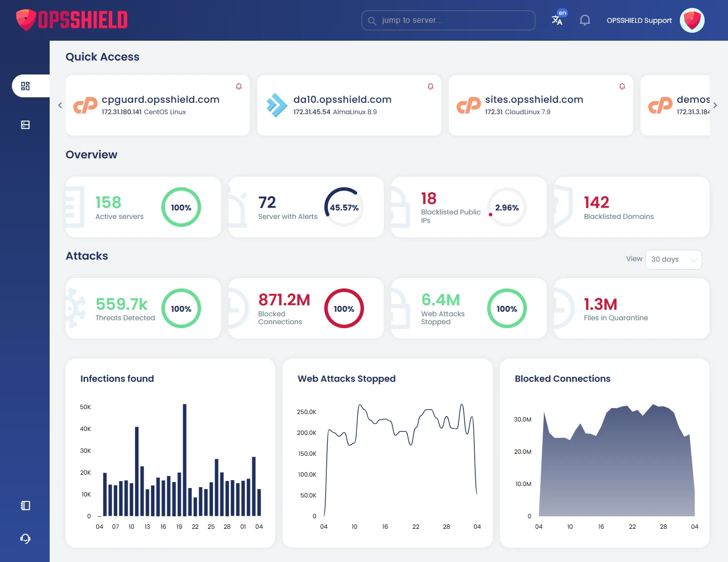The width and height of the screenshot is (728, 562).
Task: Open the OPSSHIELD Support account menu
Action: click(x=639, y=20)
